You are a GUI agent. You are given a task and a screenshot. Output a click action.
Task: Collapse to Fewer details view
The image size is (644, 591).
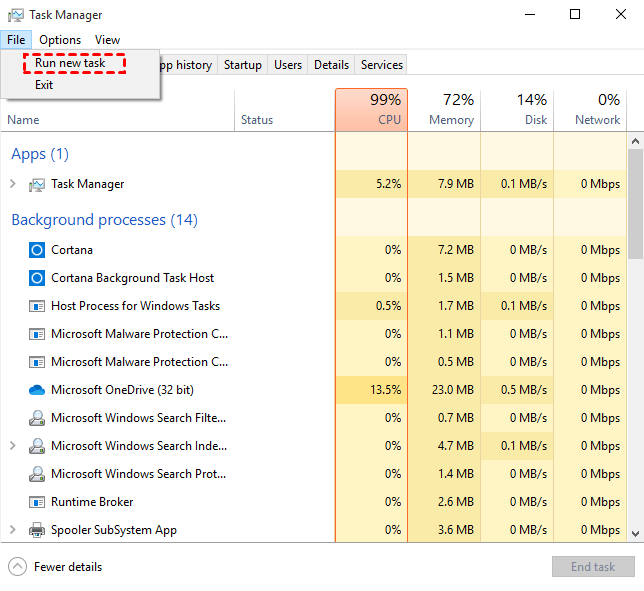point(56,567)
